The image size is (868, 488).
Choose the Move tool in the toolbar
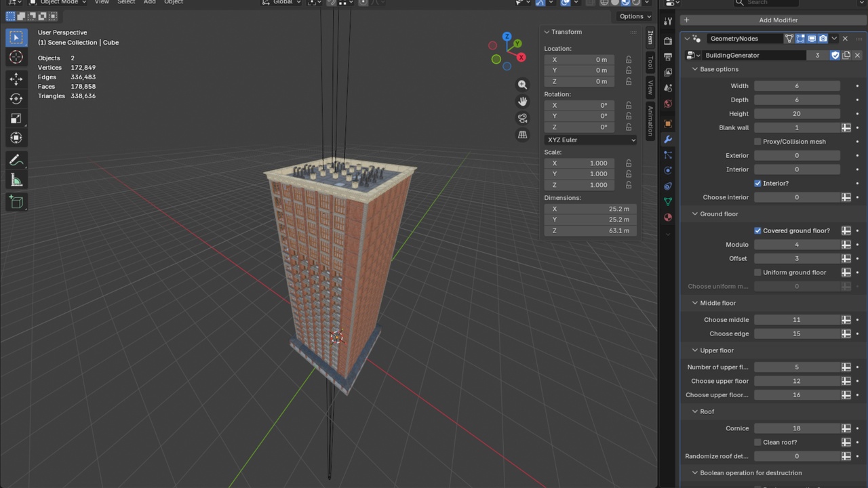pyautogui.click(x=16, y=79)
